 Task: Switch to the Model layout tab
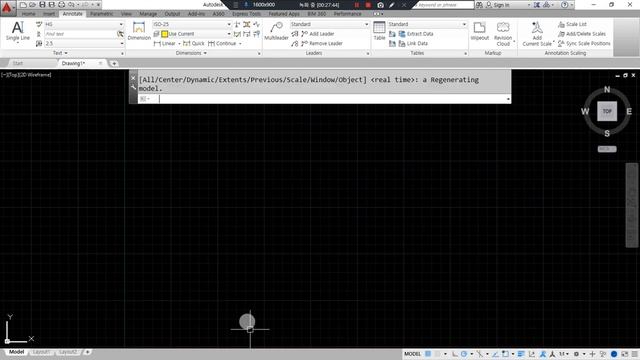16,352
